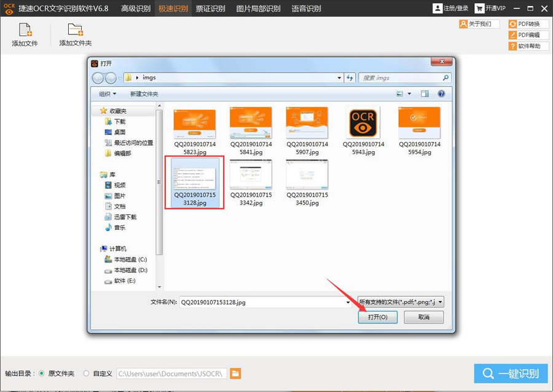
Task: Click the 关于我们 (About Us) icon
Action: point(478,24)
